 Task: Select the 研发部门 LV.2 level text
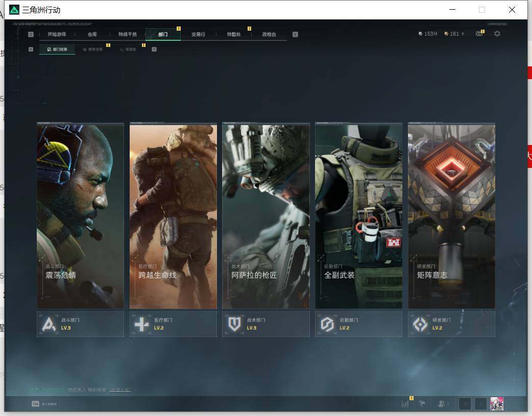438,328
